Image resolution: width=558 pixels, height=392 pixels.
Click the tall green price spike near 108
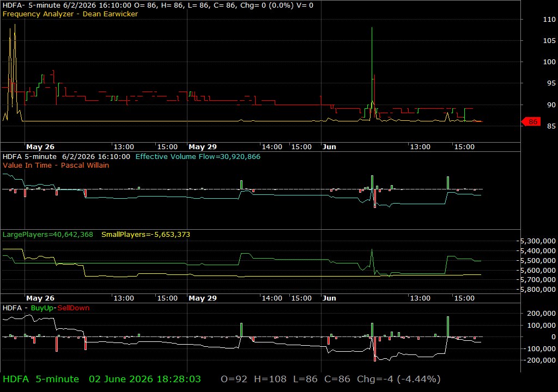tap(372, 64)
